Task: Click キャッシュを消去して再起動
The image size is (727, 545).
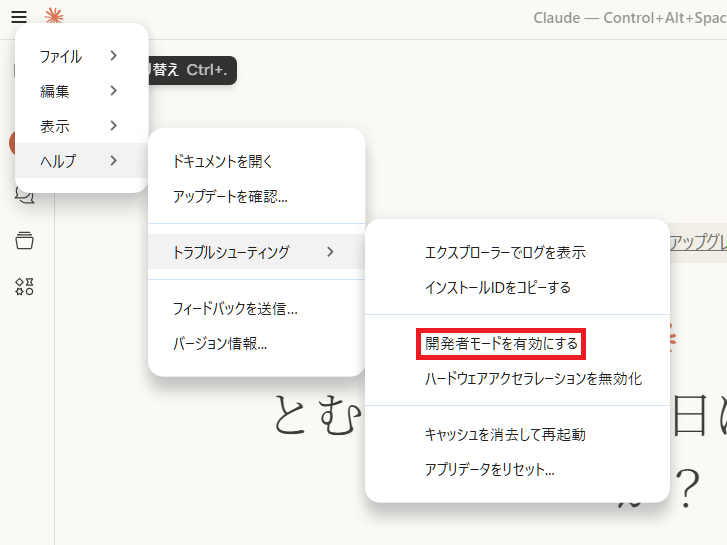Action: pyautogui.click(x=505, y=434)
